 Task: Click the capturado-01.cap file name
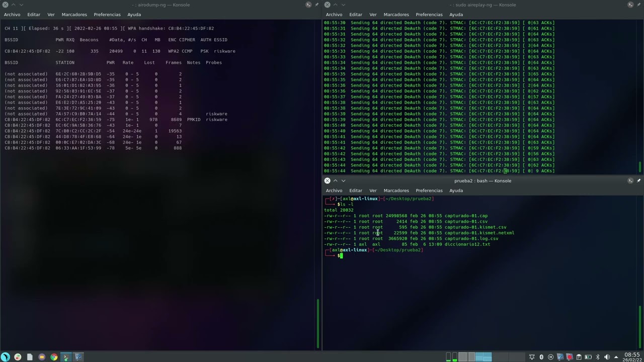tap(466, 216)
